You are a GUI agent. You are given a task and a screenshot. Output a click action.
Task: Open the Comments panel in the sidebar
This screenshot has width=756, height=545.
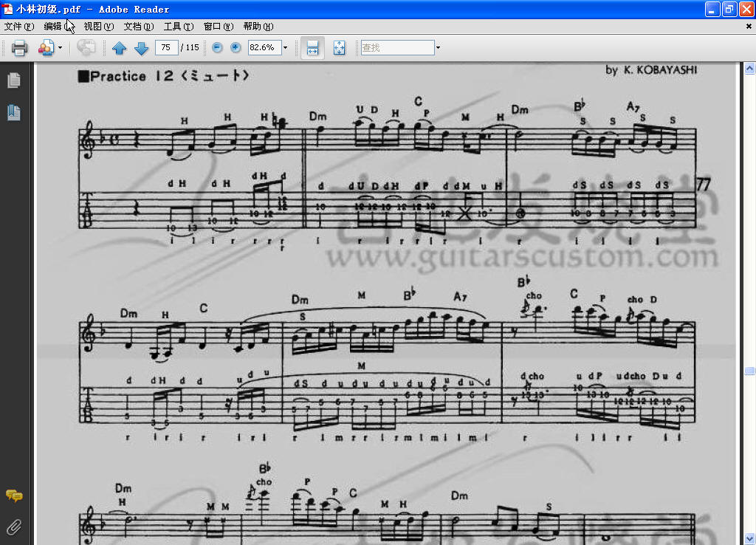[x=14, y=496]
